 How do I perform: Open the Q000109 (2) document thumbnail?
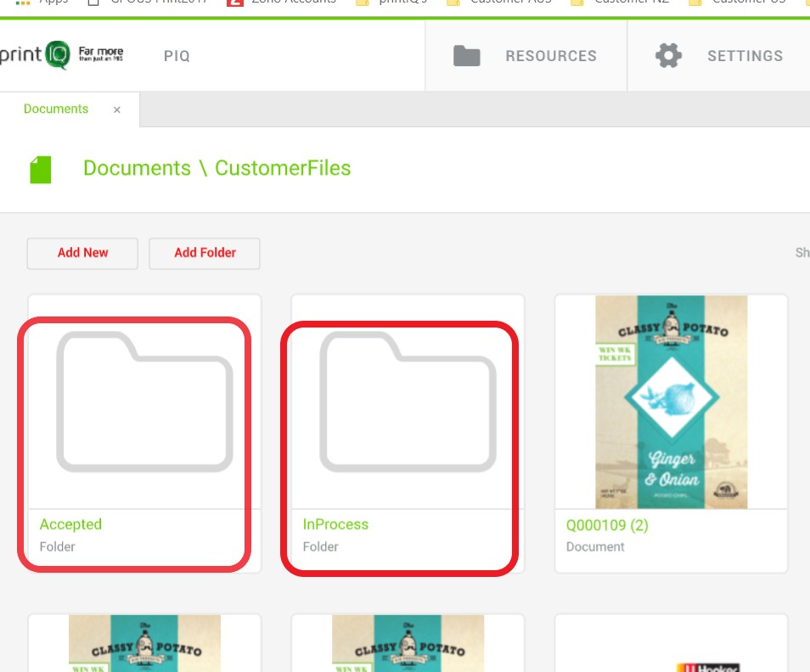coord(671,402)
